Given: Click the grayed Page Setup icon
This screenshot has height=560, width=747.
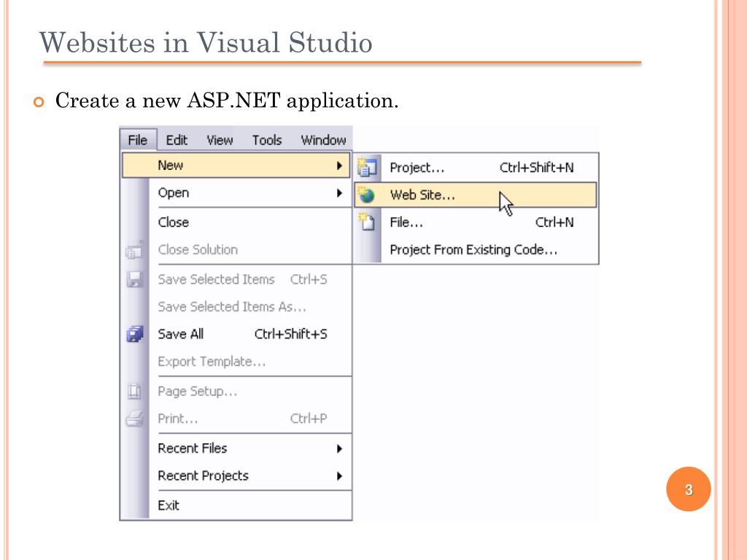Looking at the screenshot, I should tap(134, 391).
